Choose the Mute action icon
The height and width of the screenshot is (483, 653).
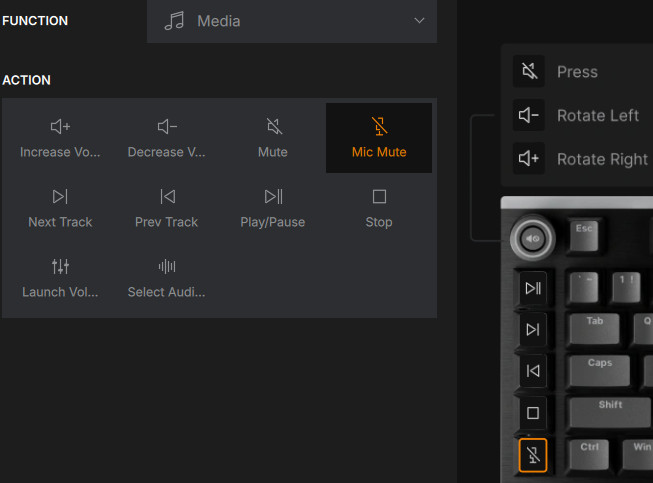tap(274, 126)
